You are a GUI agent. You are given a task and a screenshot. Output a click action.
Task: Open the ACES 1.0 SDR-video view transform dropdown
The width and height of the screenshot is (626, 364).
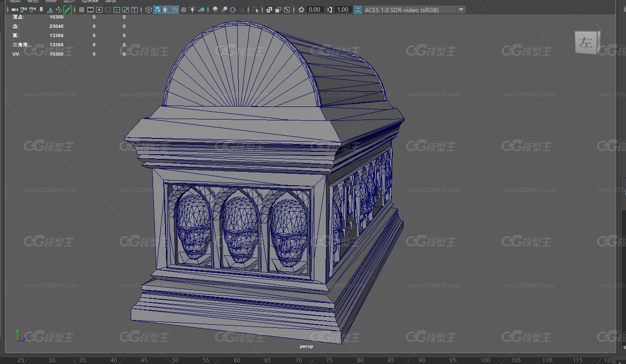[414, 10]
